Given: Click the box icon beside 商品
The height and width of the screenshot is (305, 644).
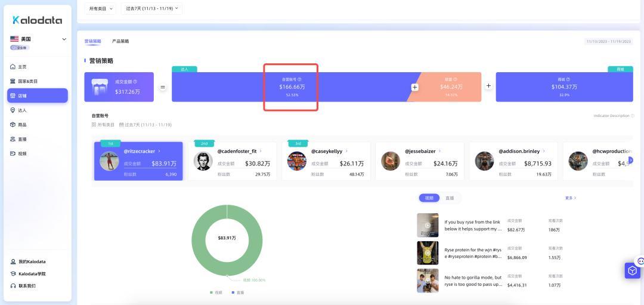Looking at the screenshot, I should 13,125.
